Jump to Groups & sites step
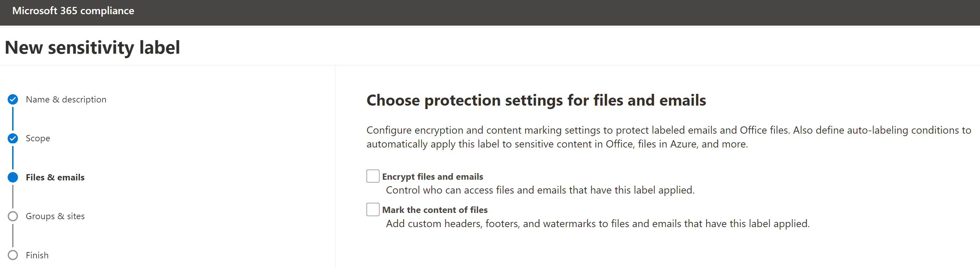Viewport: 980px width, 268px height. click(x=55, y=216)
